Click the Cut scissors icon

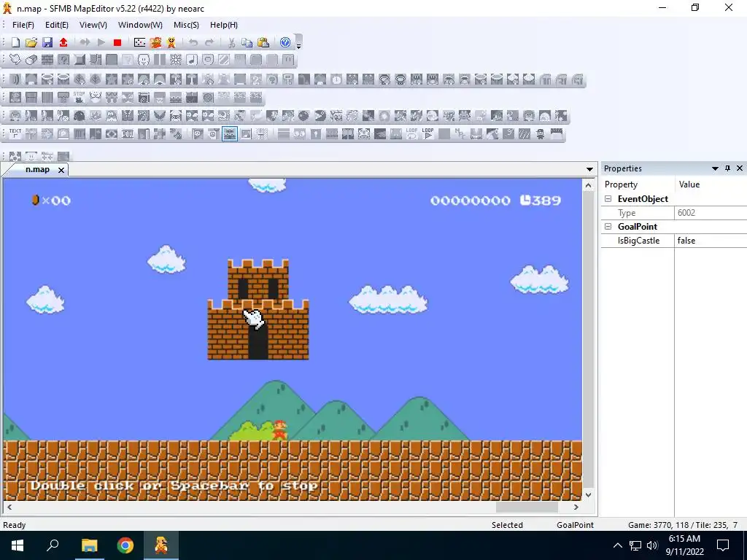231,42
